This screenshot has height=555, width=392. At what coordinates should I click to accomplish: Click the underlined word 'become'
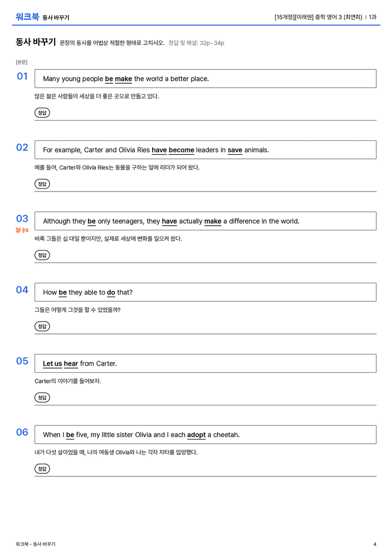(x=182, y=150)
